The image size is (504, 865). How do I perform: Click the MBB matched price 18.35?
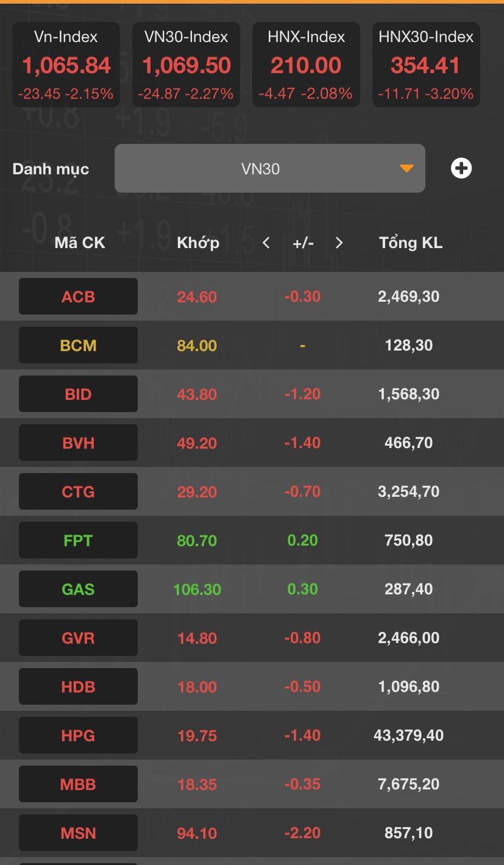coord(197,785)
